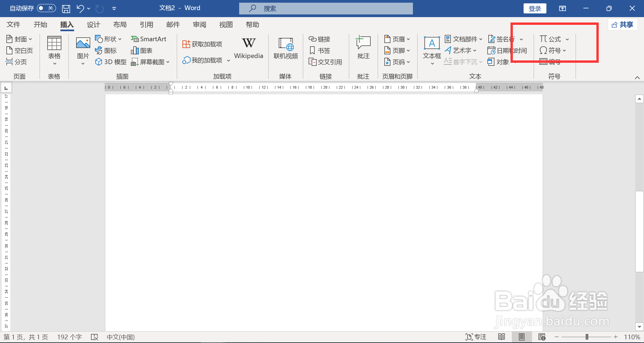Switch to Web Layout view

tap(542, 337)
